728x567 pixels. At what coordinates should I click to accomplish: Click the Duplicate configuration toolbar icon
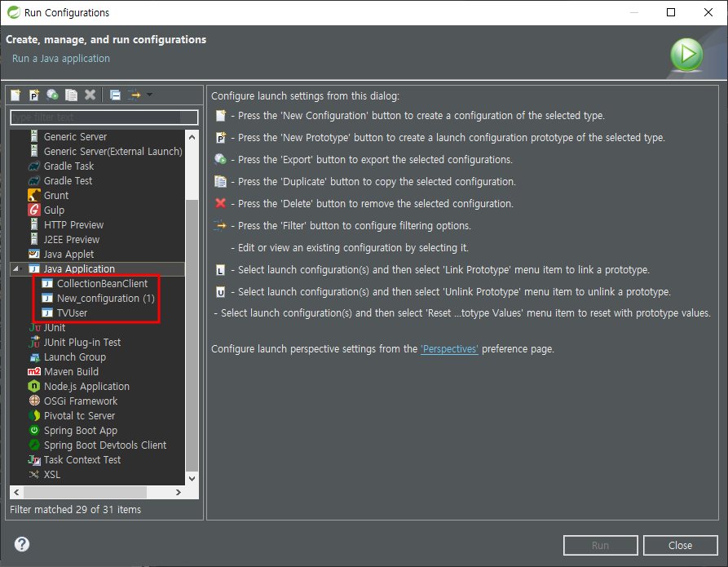[71, 95]
